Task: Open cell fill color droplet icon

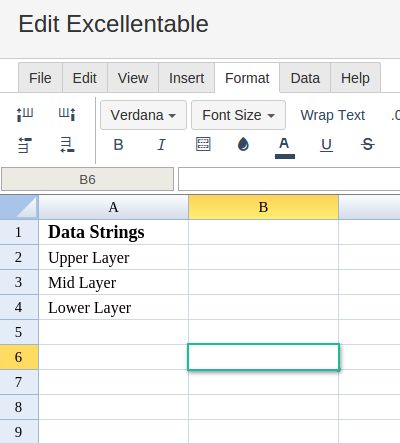Action: pos(243,144)
